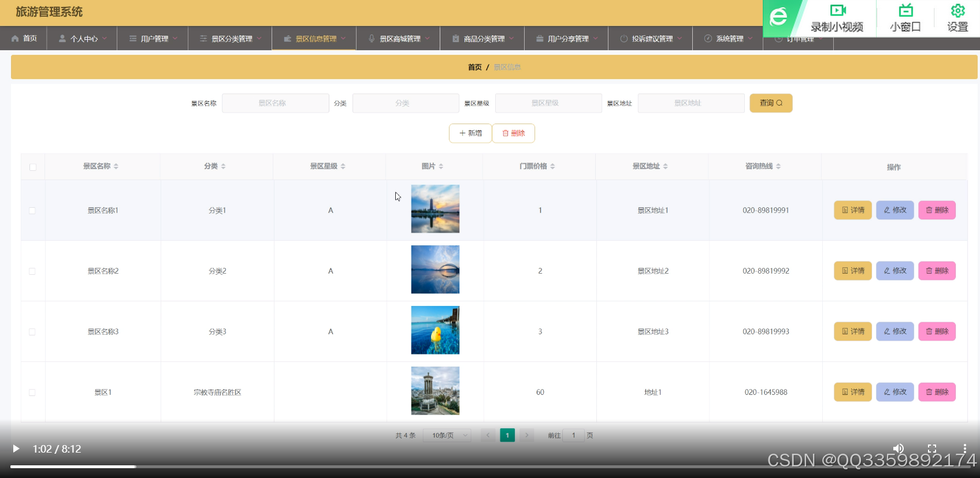Seek on the video progress bar
Image resolution: width=980 pixels, height=478 pixels.
(490, 466)
